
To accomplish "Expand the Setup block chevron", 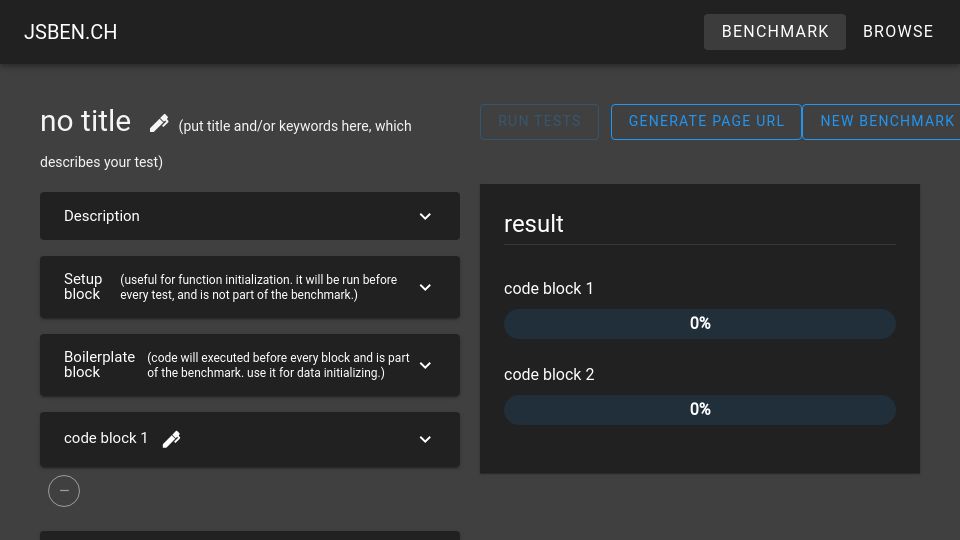I will [425, 287].
